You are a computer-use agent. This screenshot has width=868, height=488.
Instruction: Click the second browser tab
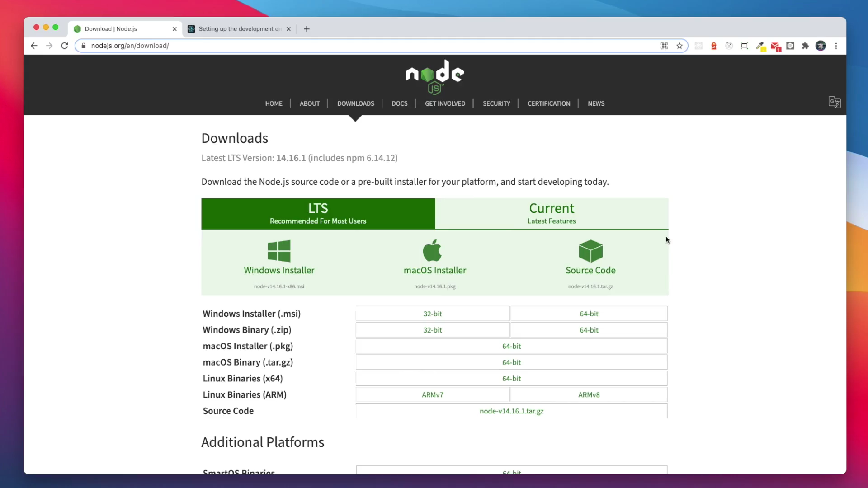tap(237, 28)
